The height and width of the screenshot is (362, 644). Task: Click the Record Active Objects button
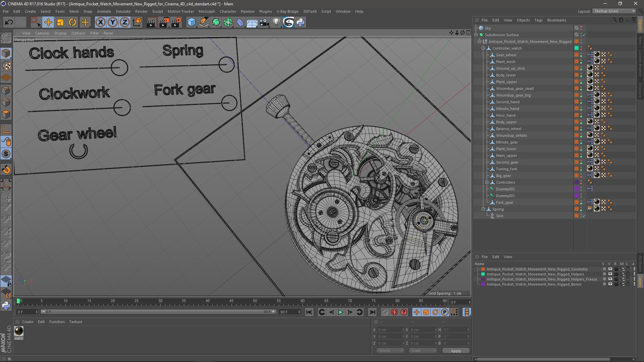394,312
